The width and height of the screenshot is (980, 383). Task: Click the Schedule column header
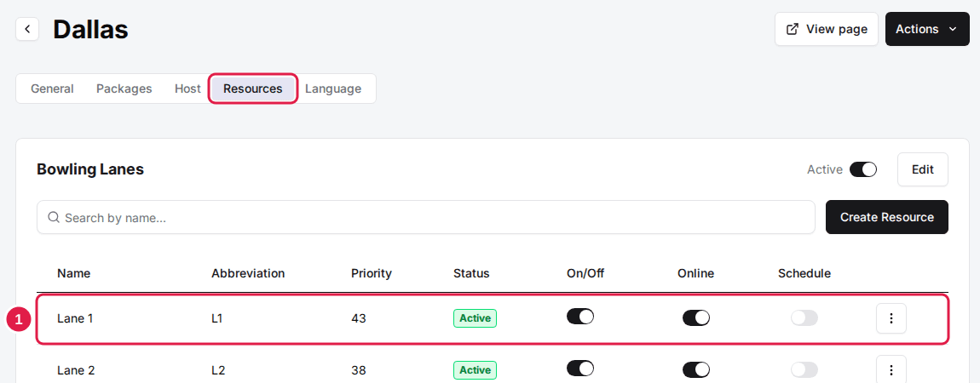(804, 273)
